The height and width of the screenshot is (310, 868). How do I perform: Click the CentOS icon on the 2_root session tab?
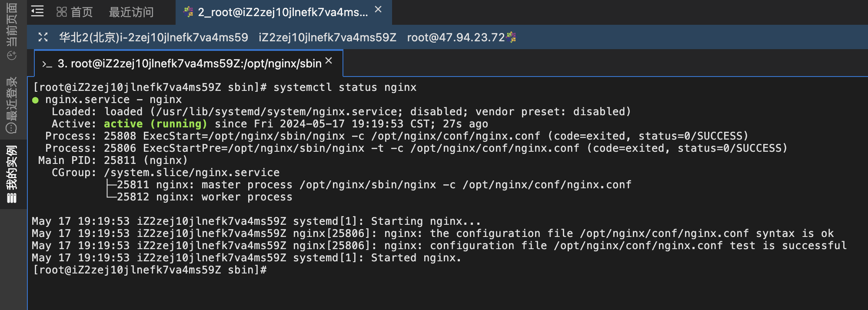(189, 12)
